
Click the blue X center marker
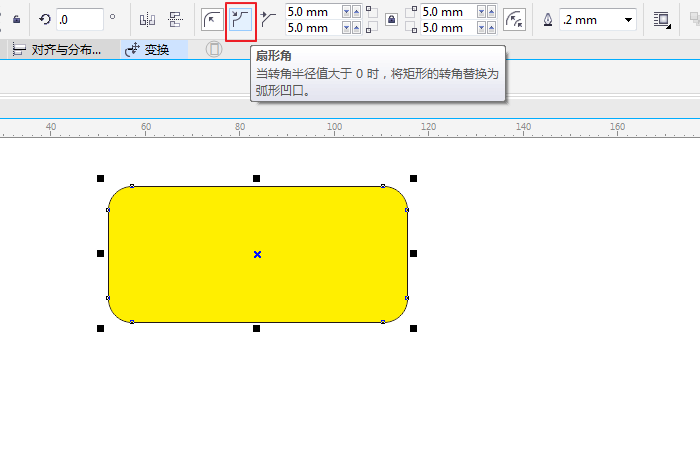(x=257, y=254)
